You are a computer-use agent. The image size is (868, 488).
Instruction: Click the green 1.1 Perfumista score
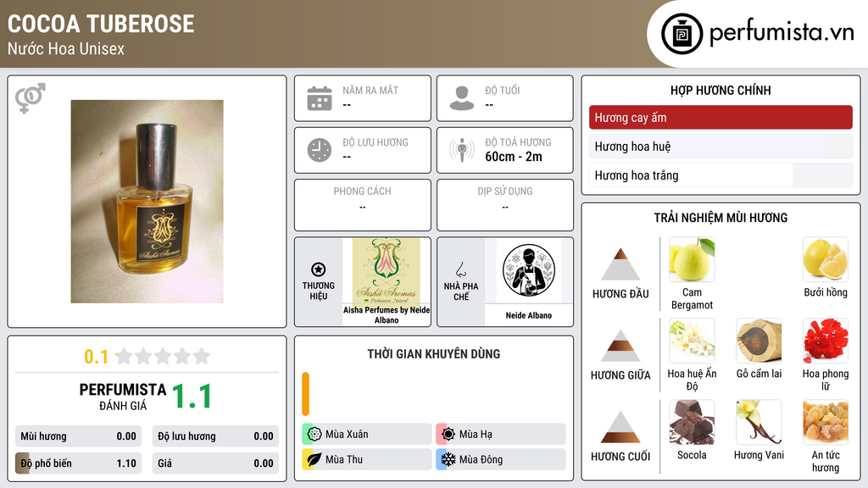(x=192, y=396)
